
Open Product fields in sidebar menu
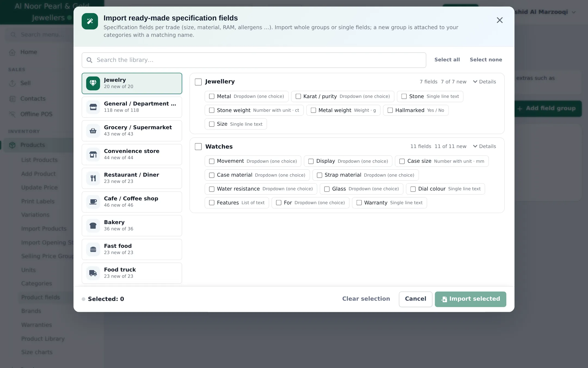[x=41, y=297]
